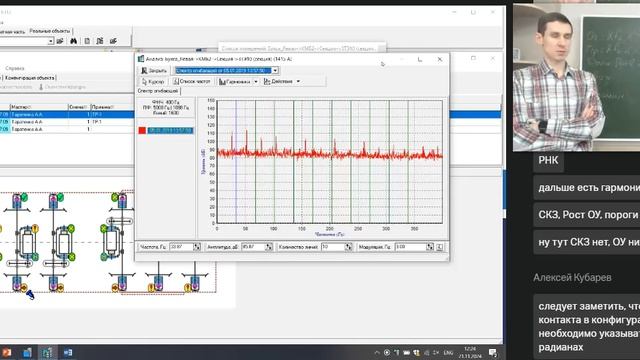Activate the 'Курсор' tool

(x=153, y=82)
